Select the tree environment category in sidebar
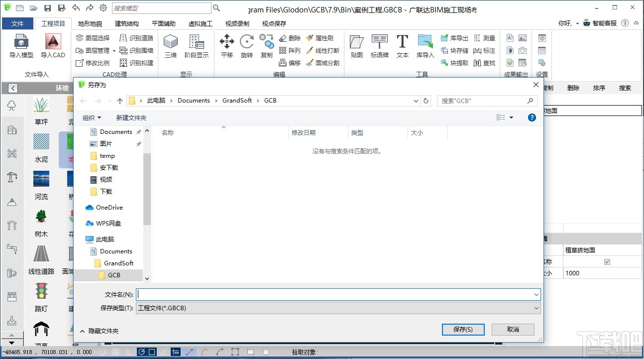The width and height of the screenshot is (644, 359). point(11,106)
